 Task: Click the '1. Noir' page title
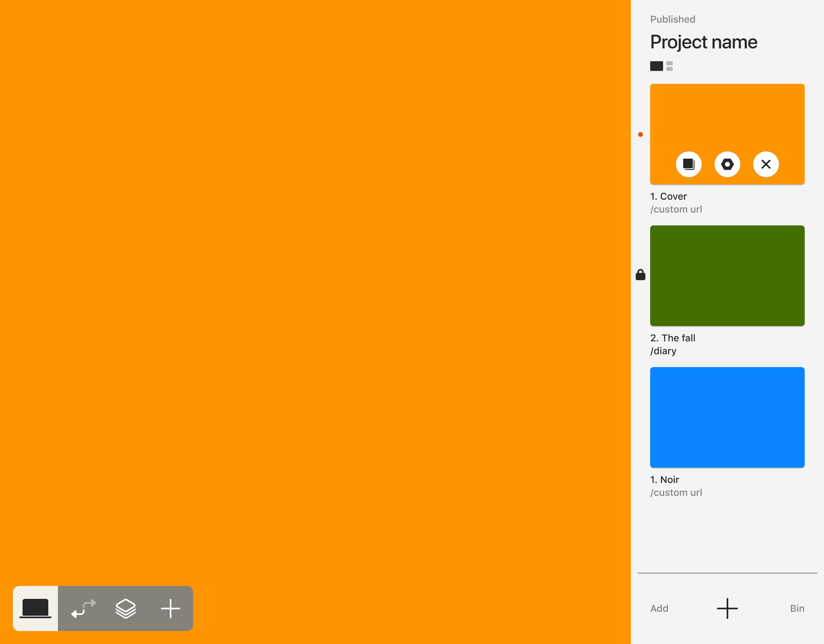coord(664,480)
